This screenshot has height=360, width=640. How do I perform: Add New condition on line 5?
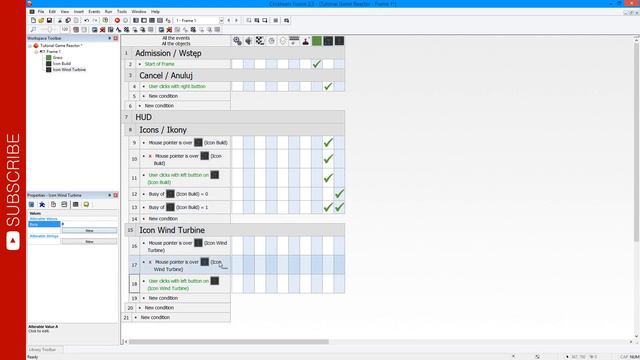(163, 96)
